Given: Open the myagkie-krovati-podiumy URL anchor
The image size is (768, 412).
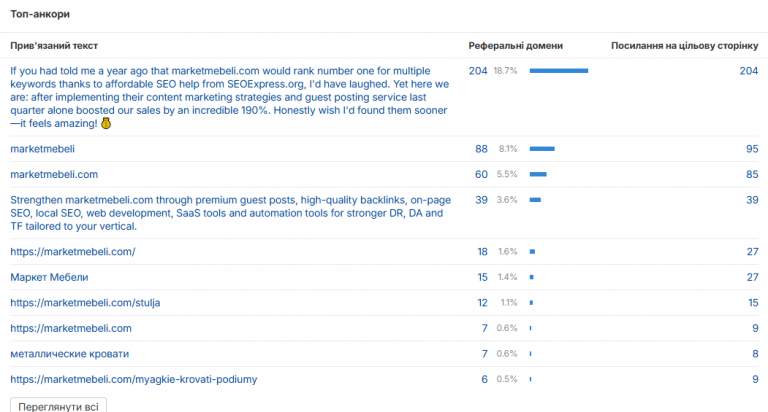Looking at the screenshot, I should coord(134,379).
